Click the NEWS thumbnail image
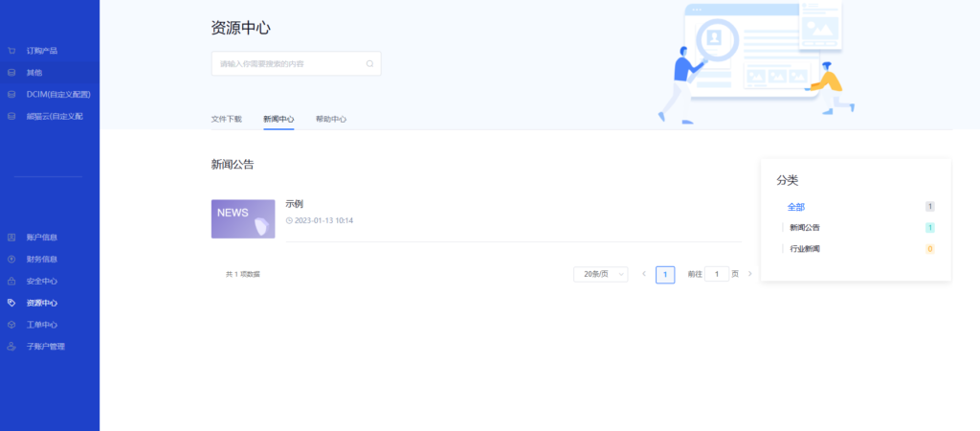 (243, 219)
